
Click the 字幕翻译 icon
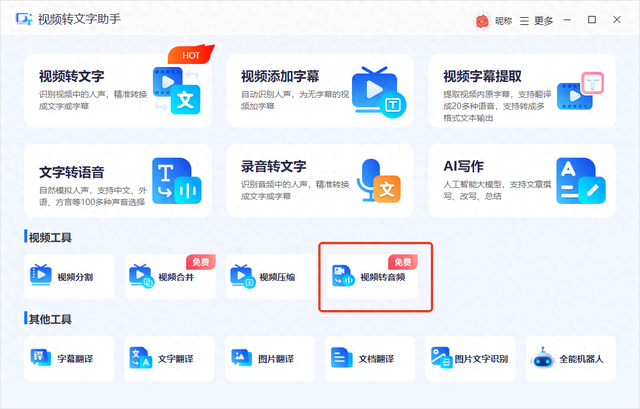[x=41, y=357]
